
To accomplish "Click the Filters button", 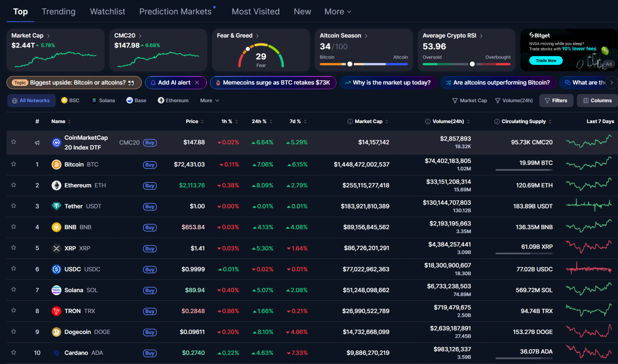I will tap(556, 100).
